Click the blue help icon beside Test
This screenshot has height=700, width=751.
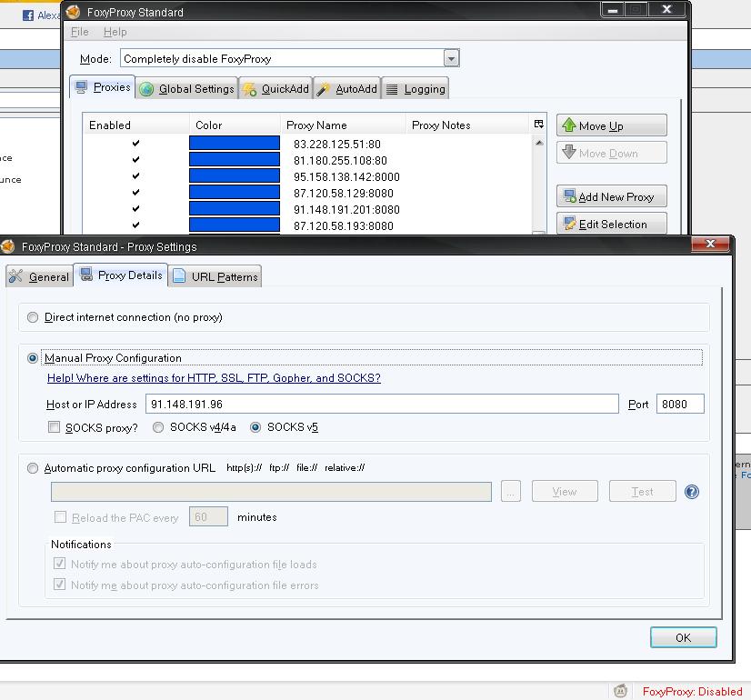click(x=692, y=492)
